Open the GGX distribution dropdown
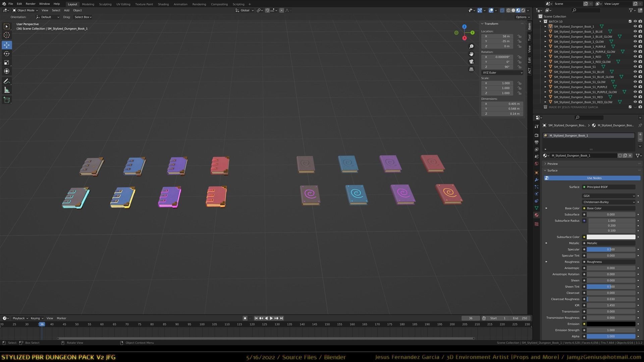This screenshot has height=362, width=644. coord(608,196)
